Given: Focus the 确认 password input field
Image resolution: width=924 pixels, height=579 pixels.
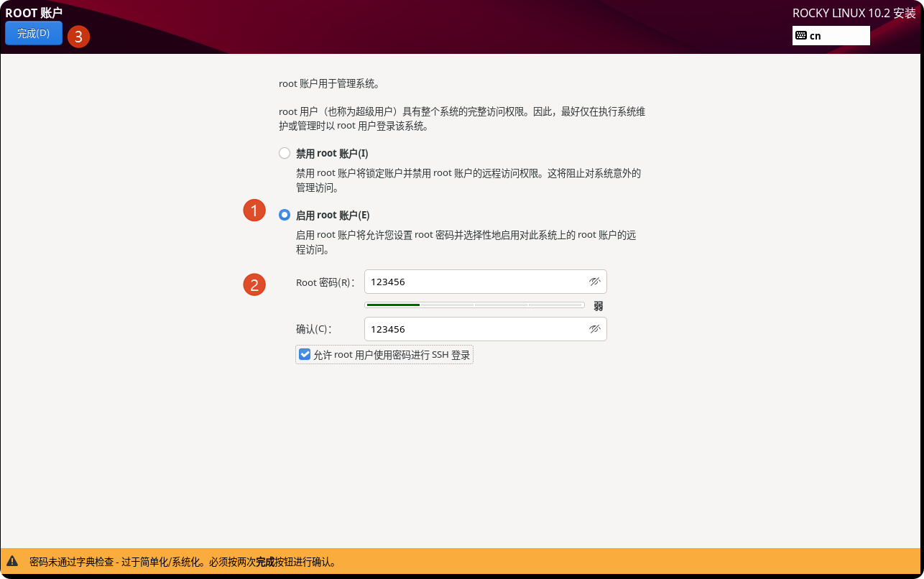Looking at the screenshot, I should pyautogui.click(x=485, y=330).
